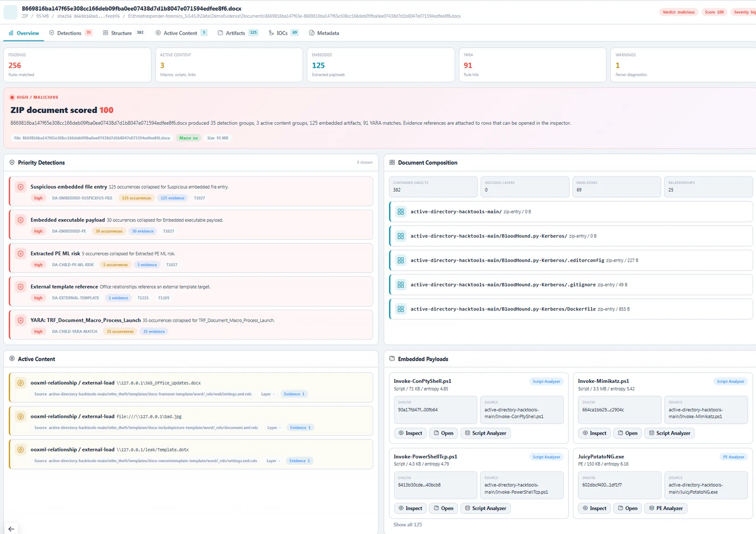This screenshot has width=756, height=534.
Task: Click icon of Template.dotx external-load row
Action: click(x=21, y=450)
